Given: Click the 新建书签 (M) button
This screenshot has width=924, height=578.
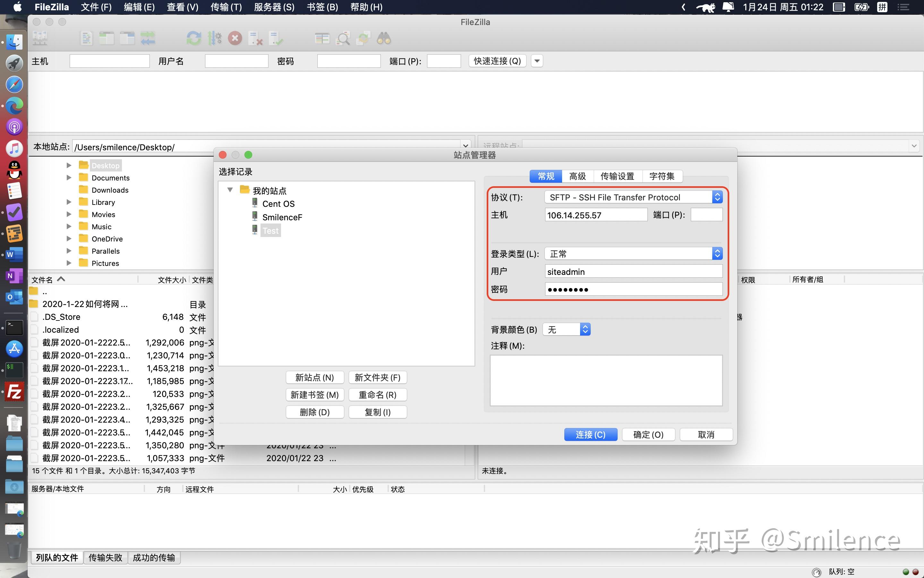Looking at the screenshot, I should click(315, 395).
